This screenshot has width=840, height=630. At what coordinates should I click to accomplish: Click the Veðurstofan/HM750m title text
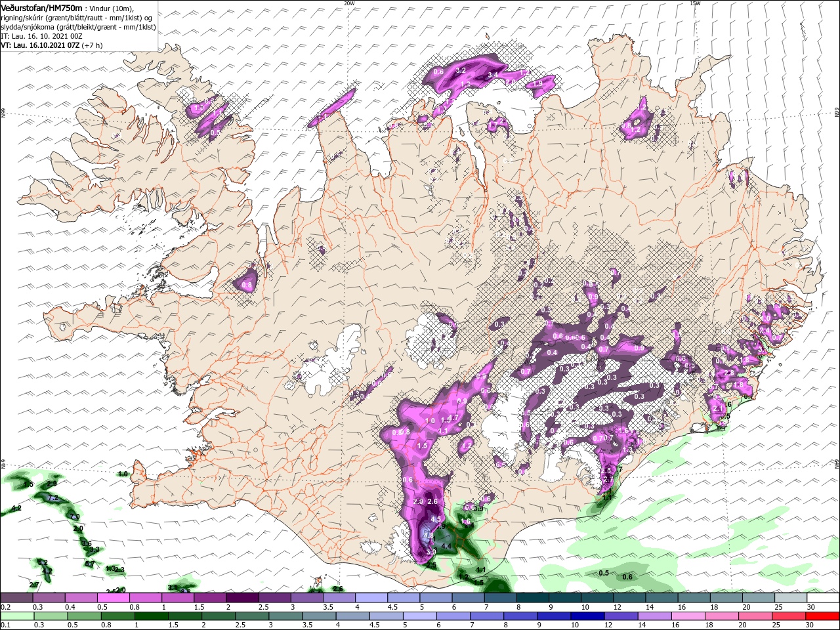point(41,7)
